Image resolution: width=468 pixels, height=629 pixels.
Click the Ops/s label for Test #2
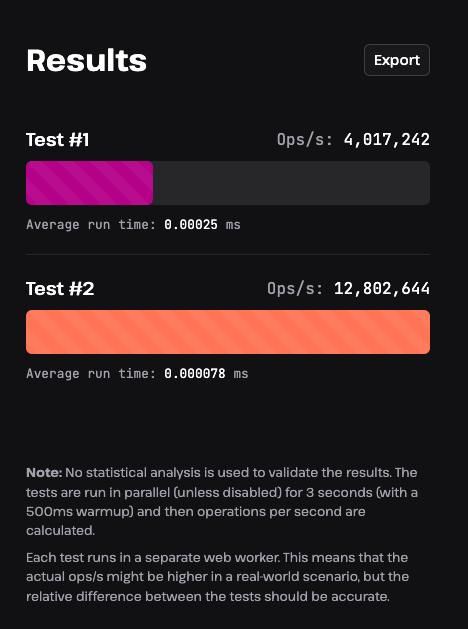[295, 289]
